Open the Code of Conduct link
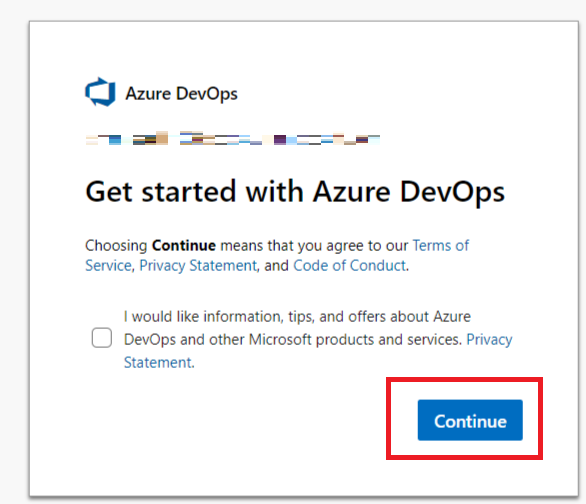Viewport: 586px width, 504px height. (x=349, y=266)
